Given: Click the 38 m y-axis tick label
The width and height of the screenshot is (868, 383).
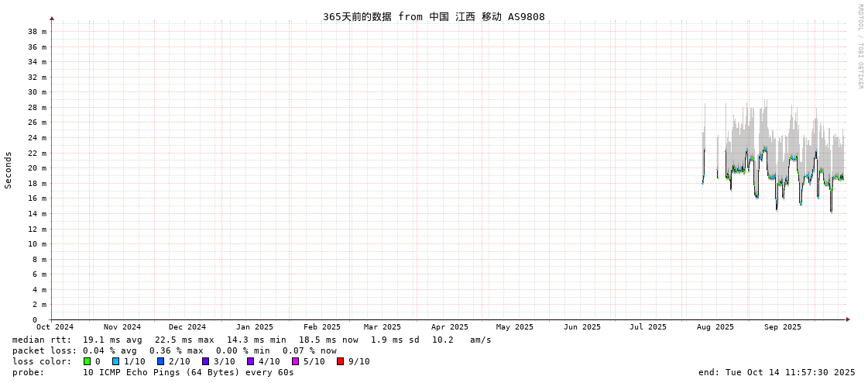Looking at the screenshot, I should [x=37, y=32].
